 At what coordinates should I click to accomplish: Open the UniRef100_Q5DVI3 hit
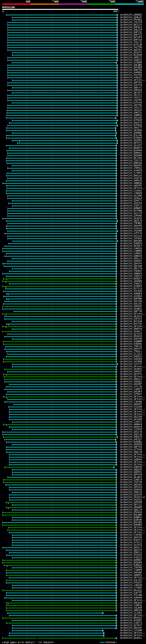click(131, 379)
